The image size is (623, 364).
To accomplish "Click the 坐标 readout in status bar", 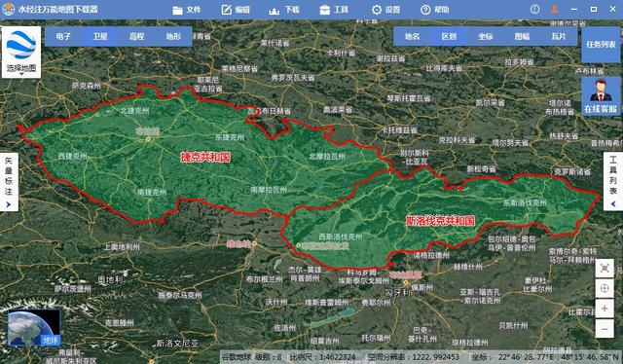I will point(544,357).
